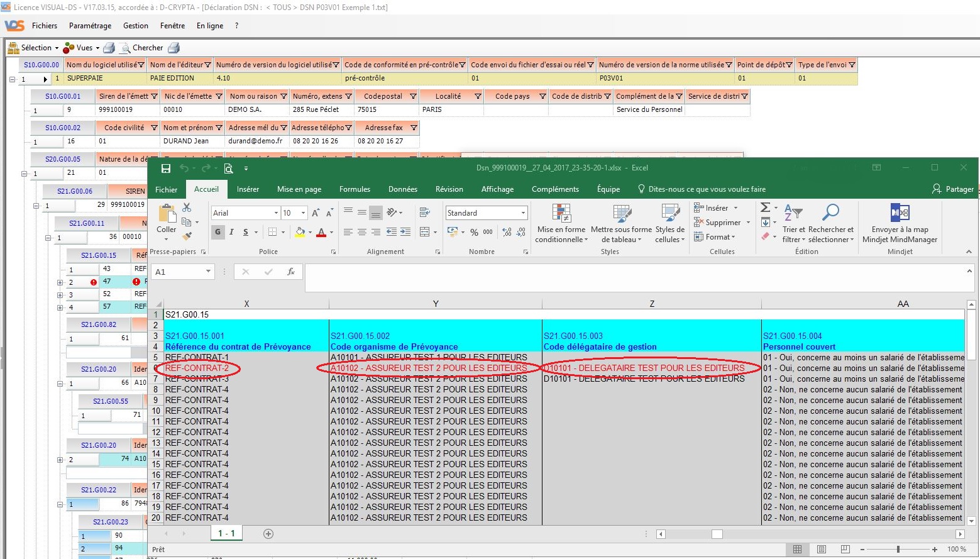Toggle bold (G) formatting in Excel

[x=218, y=232]
